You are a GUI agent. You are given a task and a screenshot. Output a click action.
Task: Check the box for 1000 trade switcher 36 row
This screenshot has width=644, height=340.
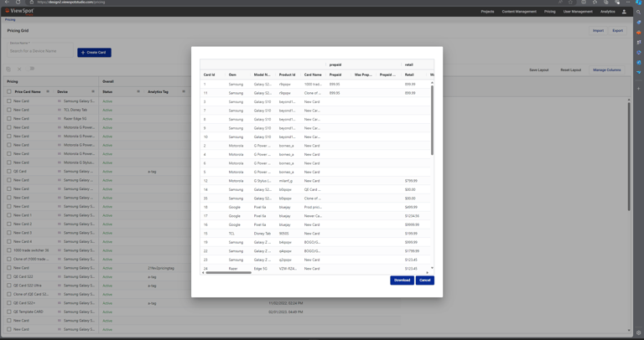(x=9, y=250)
